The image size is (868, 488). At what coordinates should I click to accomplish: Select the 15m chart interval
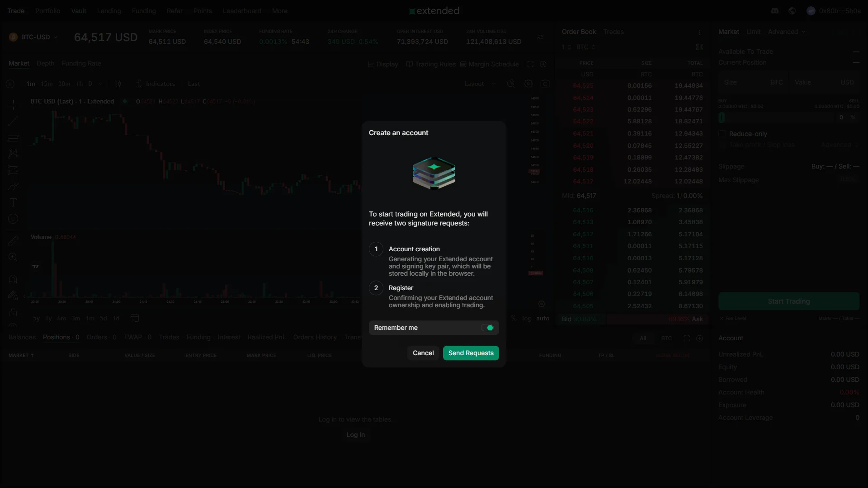point(47,84)
